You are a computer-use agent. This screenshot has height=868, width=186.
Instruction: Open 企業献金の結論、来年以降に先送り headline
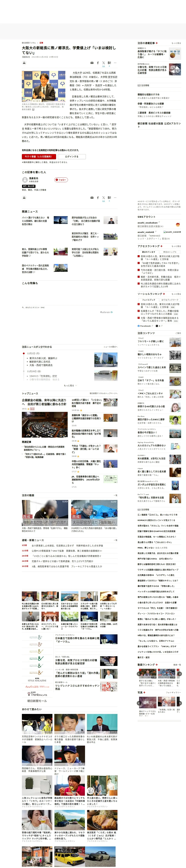[x=44, y=402]
